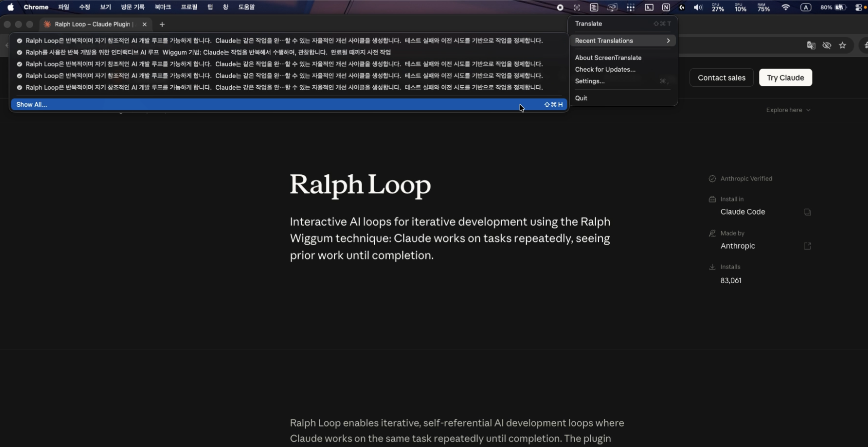The width and height of the screenshot is (868, 447).
Task: Quit ScreenTranslate from the menu
Action: (x=623, y=98)
